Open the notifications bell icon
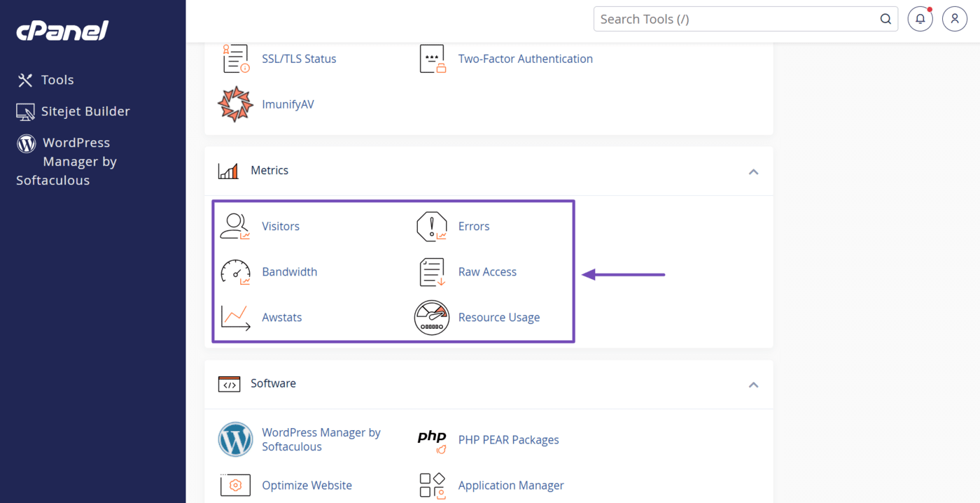980x503 pixels. 920,19
